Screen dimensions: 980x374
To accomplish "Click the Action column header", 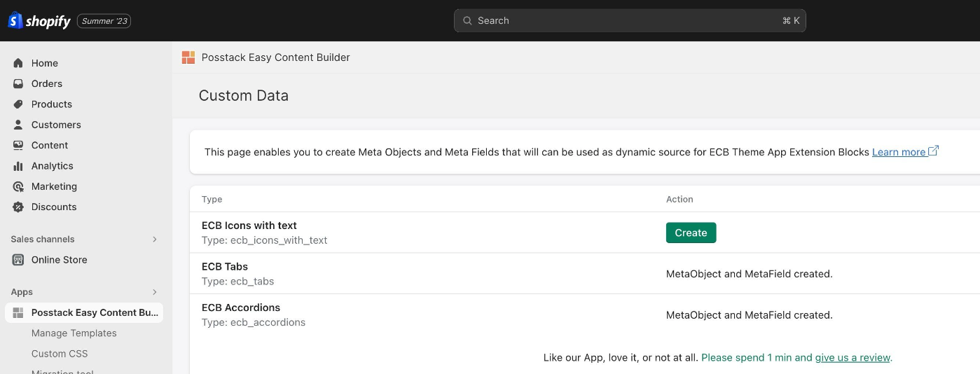I will (679, 200).
